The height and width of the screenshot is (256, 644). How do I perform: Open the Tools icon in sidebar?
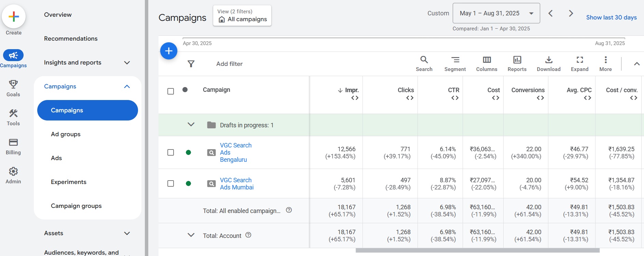tap(13, 113)
